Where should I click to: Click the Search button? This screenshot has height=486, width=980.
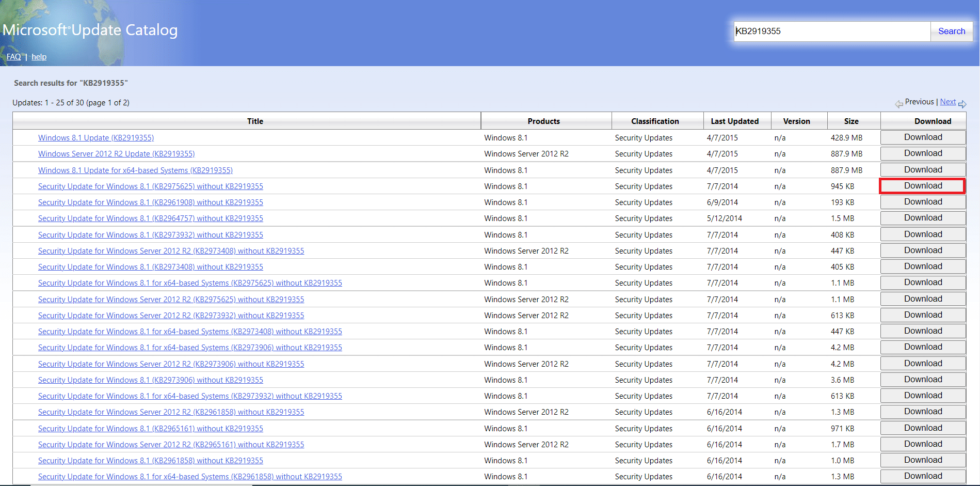[951, 31]
